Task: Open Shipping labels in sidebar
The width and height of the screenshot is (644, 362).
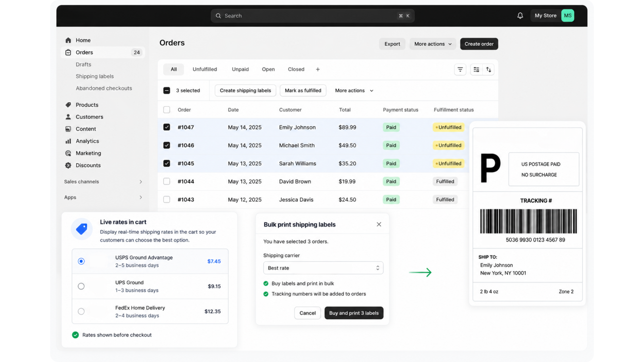Action: tap(95, 76)
